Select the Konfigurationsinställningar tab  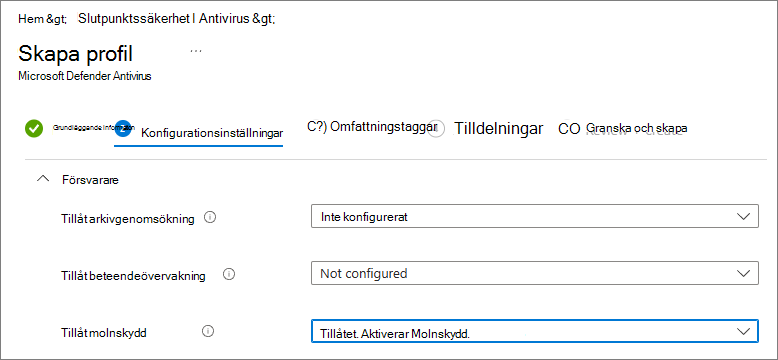pos(212,133)
